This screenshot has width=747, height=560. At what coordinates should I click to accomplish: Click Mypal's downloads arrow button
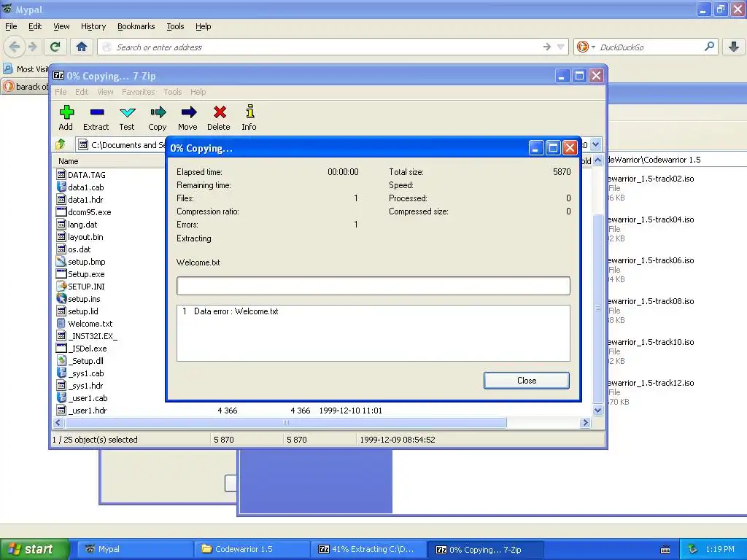pos(734,47)
